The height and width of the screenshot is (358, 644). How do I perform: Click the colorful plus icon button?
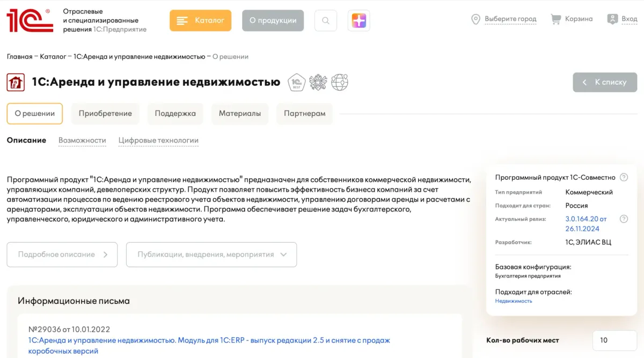358,21
